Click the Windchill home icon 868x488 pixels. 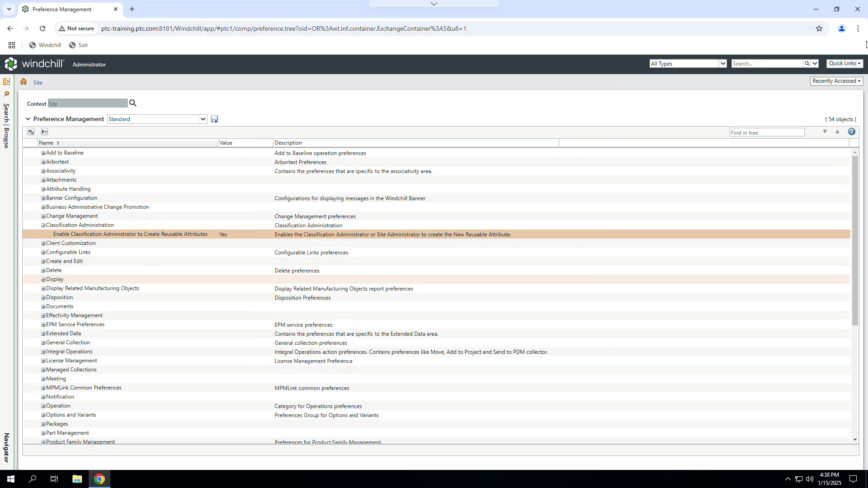pos(24,82)
